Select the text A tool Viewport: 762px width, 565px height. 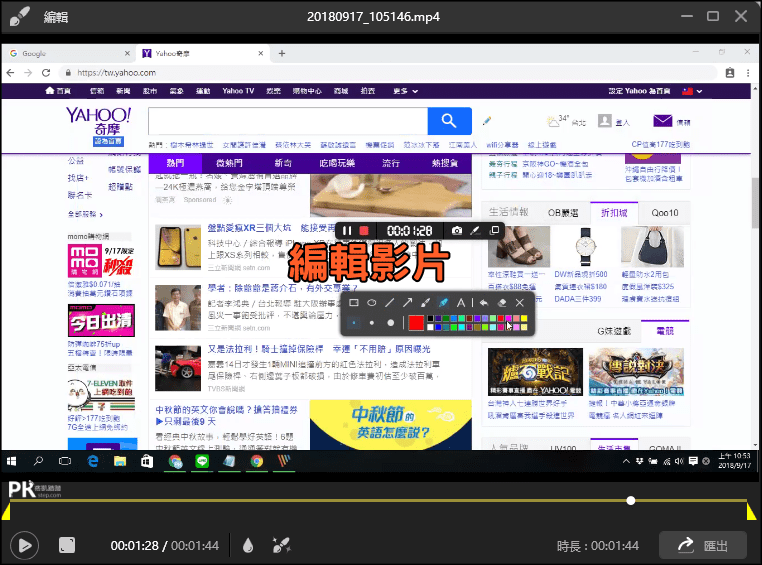(461, 303)
